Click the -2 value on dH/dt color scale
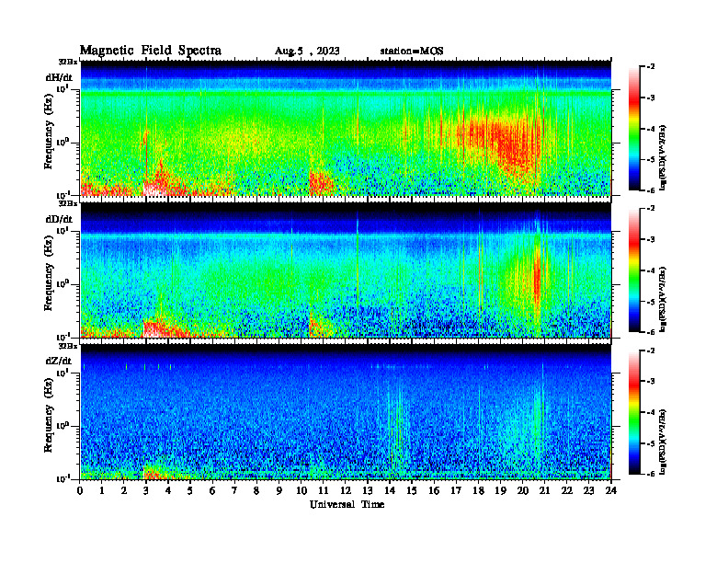Image resolution: width=728 pixels, height=563 pixels. pos(650,67)
